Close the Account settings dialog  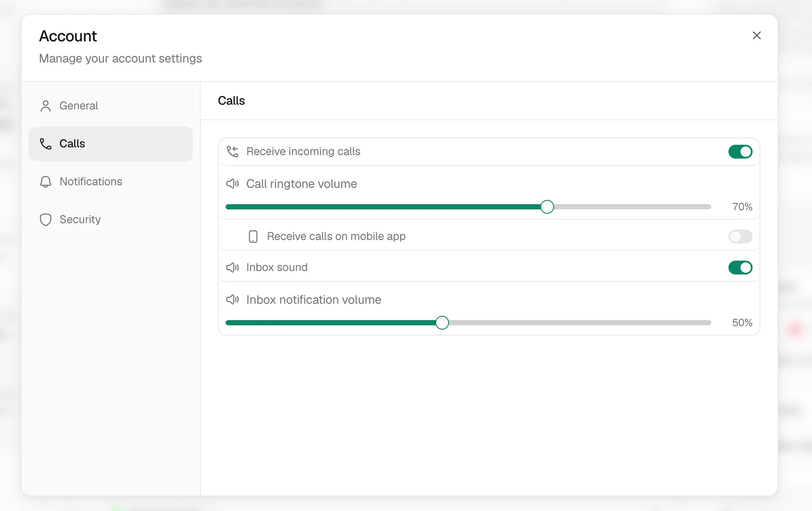(x=757, y=36)
